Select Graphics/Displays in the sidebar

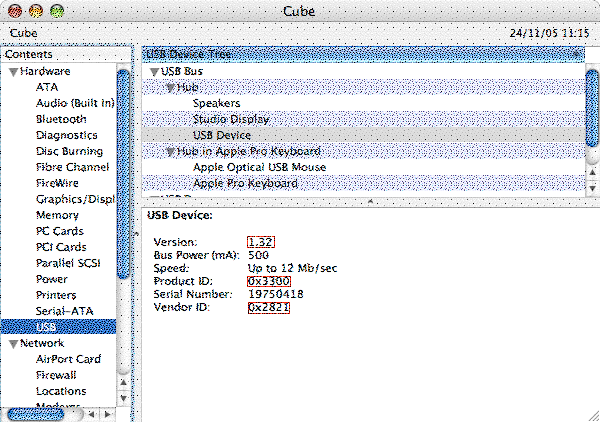click(75, 199)
